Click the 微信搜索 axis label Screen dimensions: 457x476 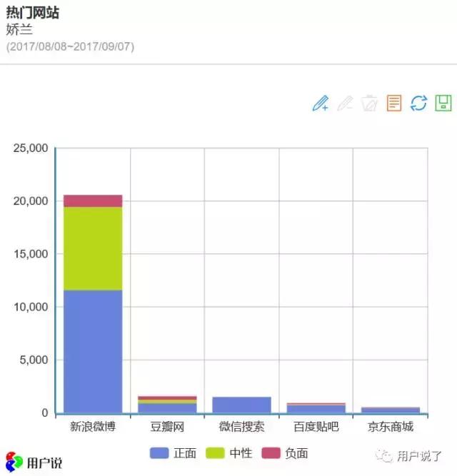(241, 427)
